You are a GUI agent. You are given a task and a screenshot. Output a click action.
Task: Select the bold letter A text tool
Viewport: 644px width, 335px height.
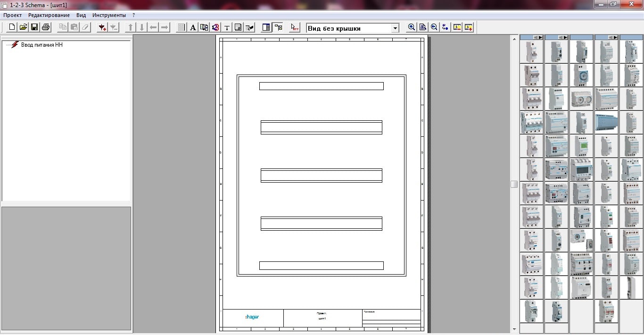[193, 27]
